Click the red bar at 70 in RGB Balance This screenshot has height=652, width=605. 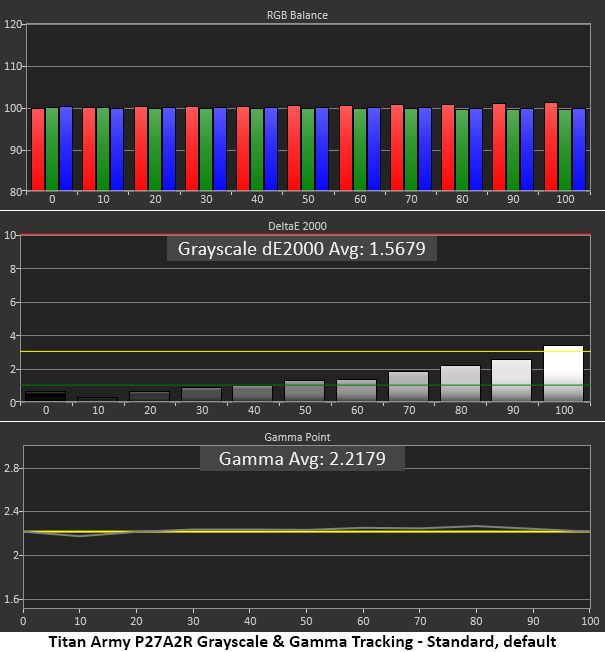tap(397, 148)
